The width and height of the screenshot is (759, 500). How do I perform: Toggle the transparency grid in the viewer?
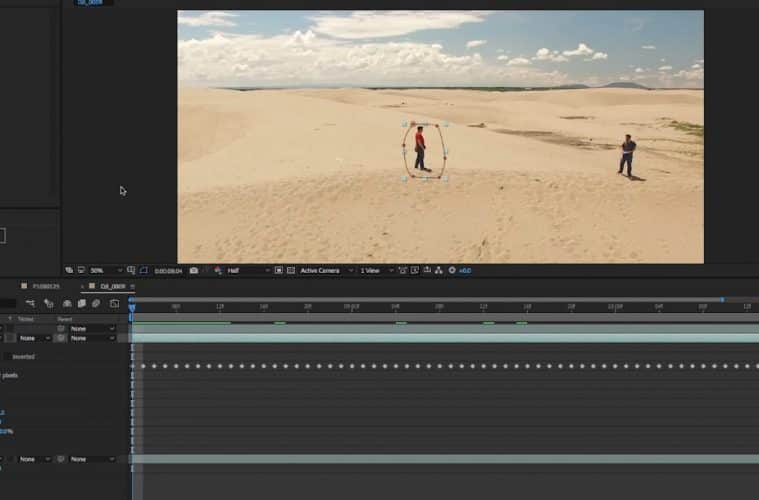(291, 270)
